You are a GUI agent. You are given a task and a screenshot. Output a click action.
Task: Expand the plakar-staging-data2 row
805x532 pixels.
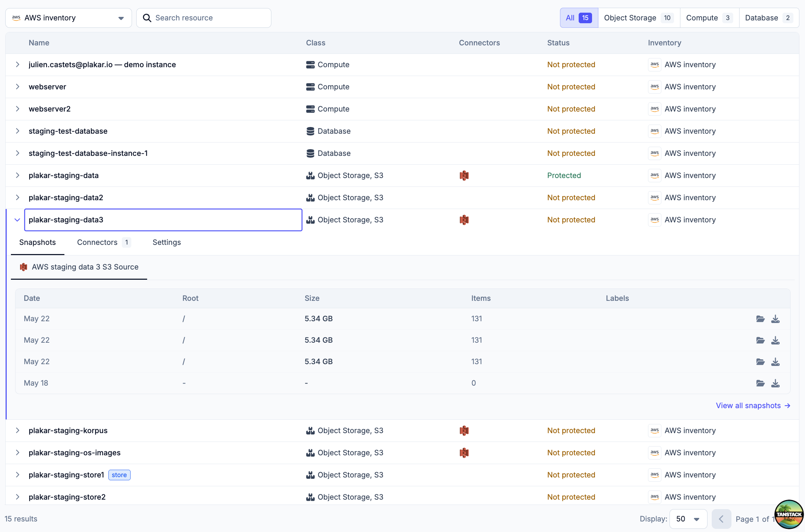17,198
